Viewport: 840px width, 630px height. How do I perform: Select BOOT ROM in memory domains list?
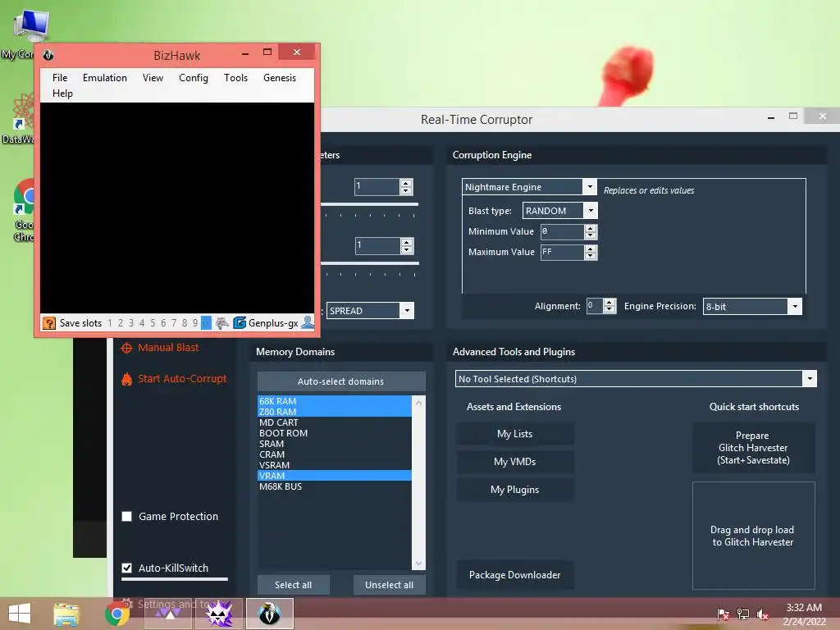[335, 433]
